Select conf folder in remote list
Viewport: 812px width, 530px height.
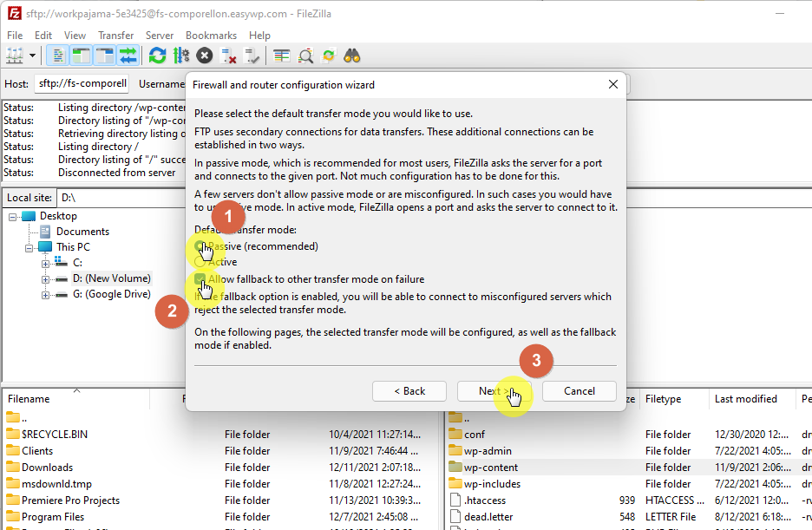pyautogui.click(x=474, y=435)
